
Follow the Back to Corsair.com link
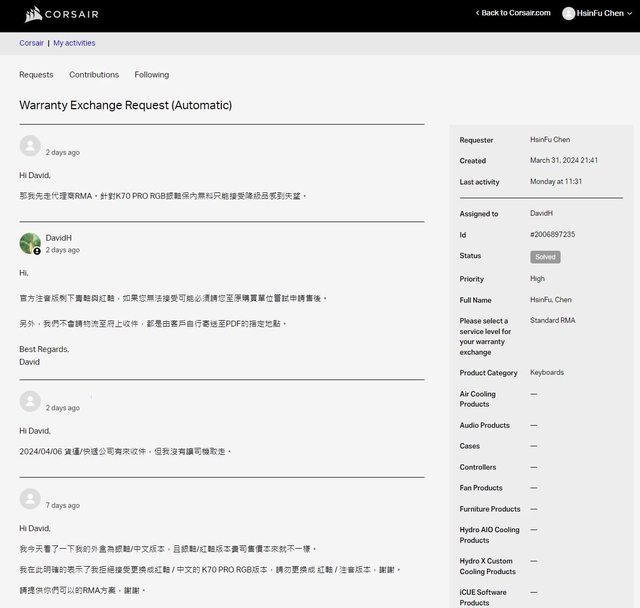tap(516, 13)
